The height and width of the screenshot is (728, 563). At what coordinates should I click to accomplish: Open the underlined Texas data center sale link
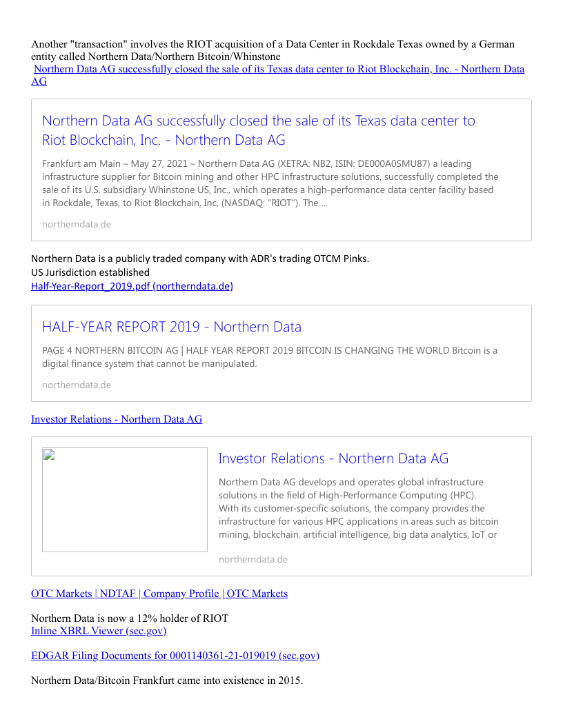tap(279, 69)
